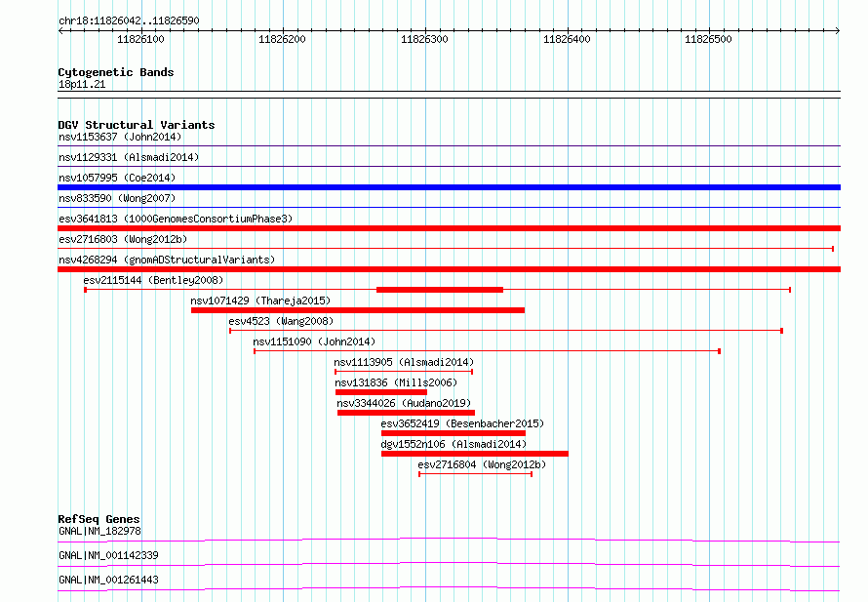Click the chr18:11826042..11826590 region label

tap(129, 20)
